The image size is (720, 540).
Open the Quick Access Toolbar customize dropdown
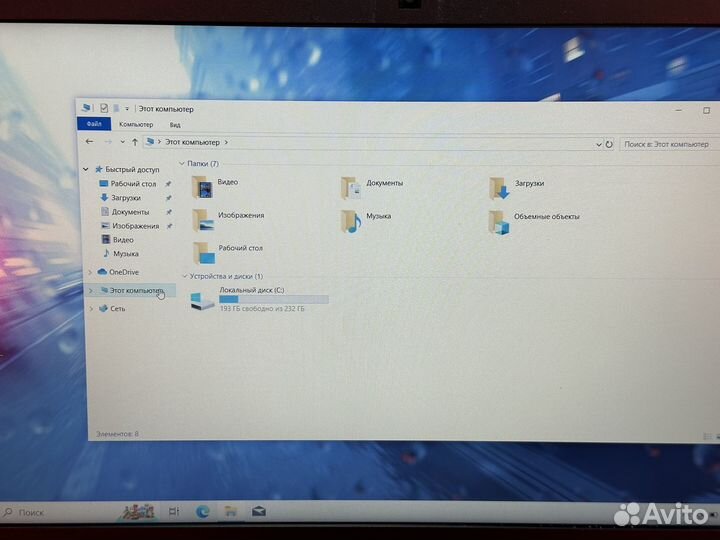(127, 109)
